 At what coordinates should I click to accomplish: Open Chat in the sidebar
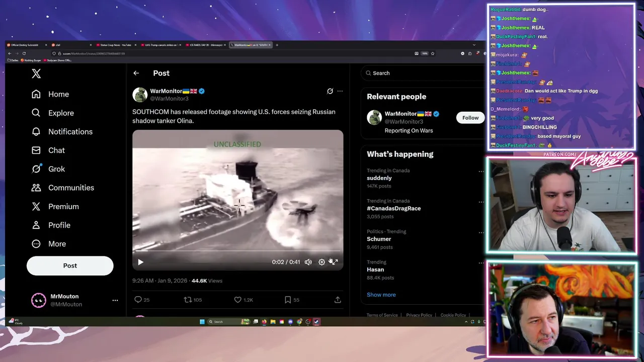coord(48,150)
